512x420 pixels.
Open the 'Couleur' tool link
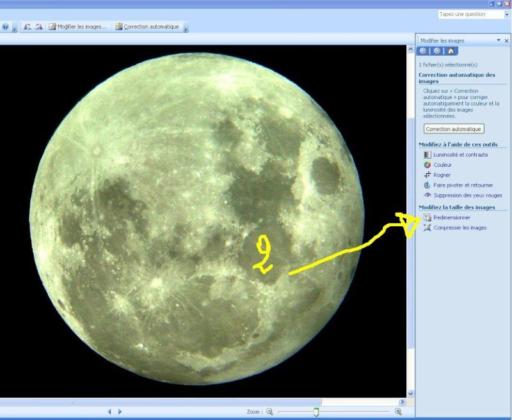click(x=442, y=165)
